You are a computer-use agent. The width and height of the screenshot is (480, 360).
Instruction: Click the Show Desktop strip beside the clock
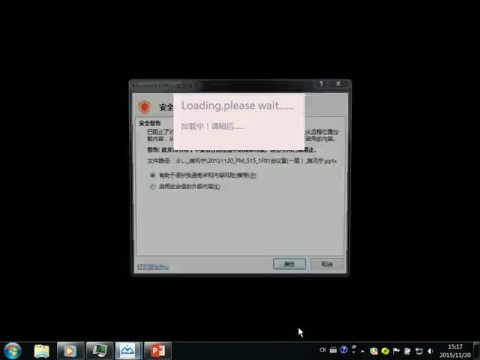coord(477,351)
